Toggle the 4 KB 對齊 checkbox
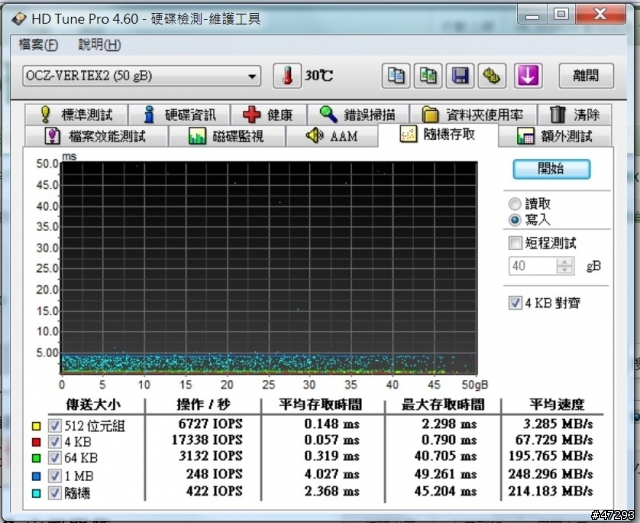640x523 pixels. pyautogui.click(x=515, y=303)
